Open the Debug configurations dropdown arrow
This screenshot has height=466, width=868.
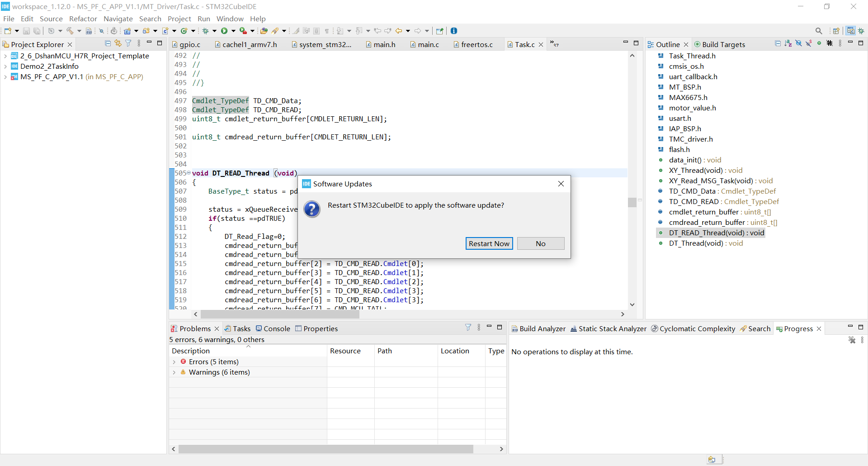click(214, 31)
